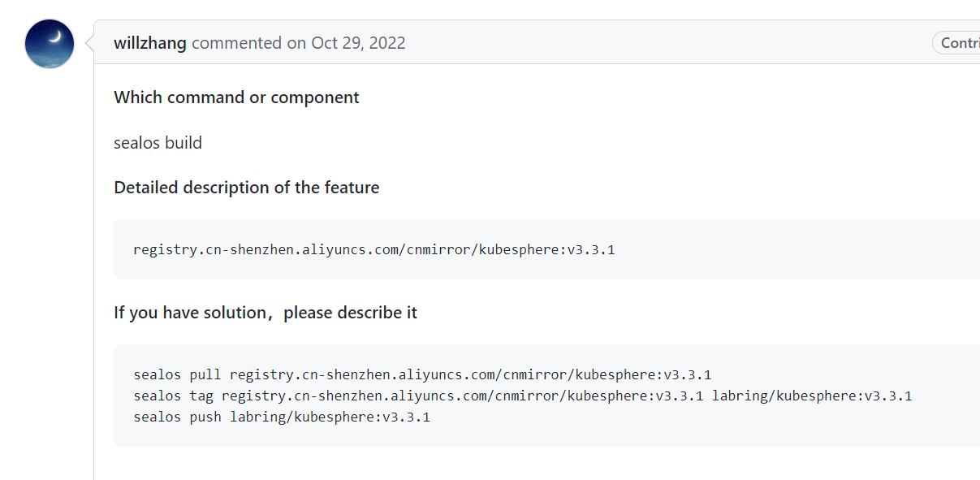Screen dimensions: 980x480
Task: Select the 'Detailed description of the feature' heading
Action: [x=246, y=187]
